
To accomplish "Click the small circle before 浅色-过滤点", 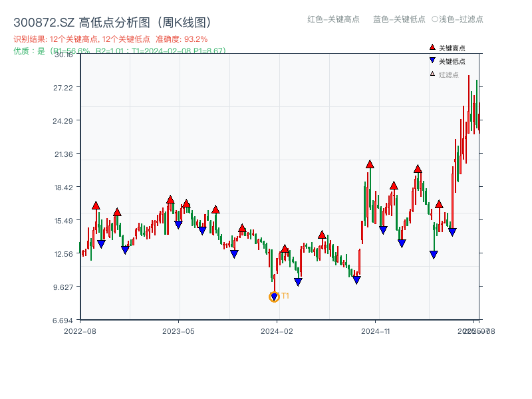I will 435,19.
